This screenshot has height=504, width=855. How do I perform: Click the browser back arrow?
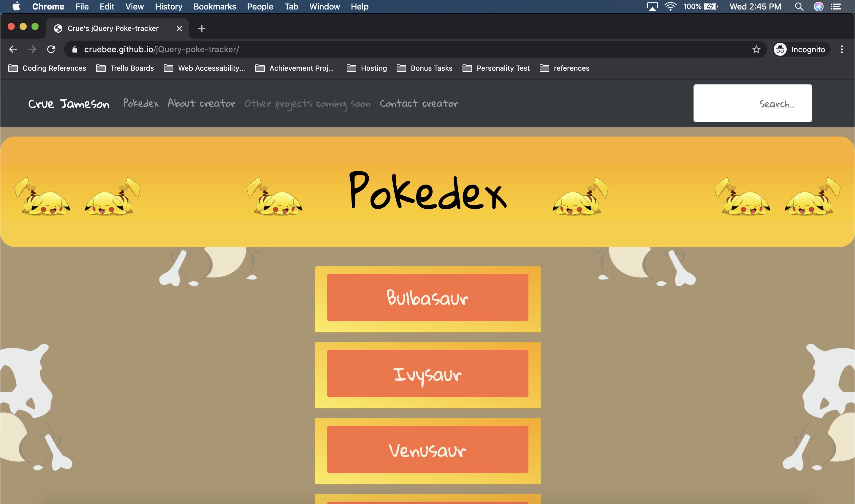click(13, 49)
